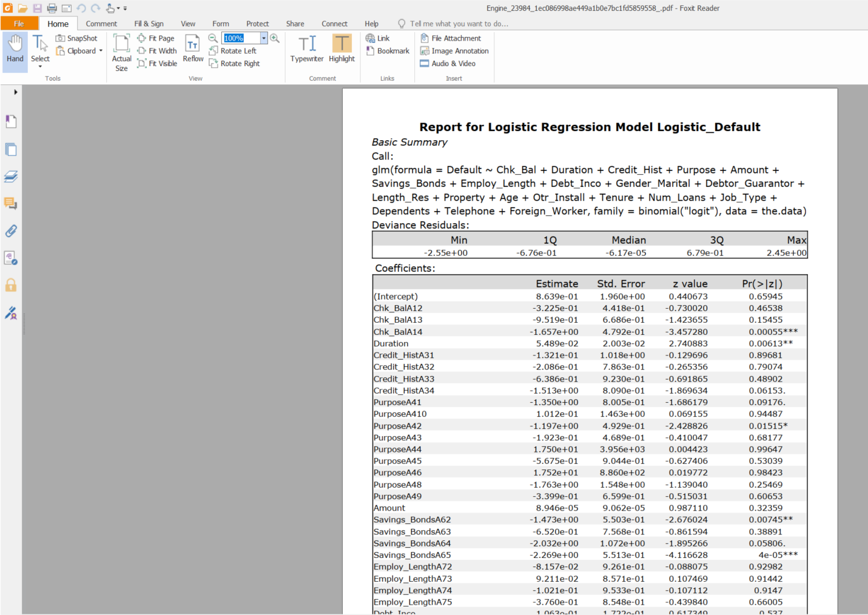The image size is (868, 615).
Task: Select the Highlight tool
Action: (341, 49)
